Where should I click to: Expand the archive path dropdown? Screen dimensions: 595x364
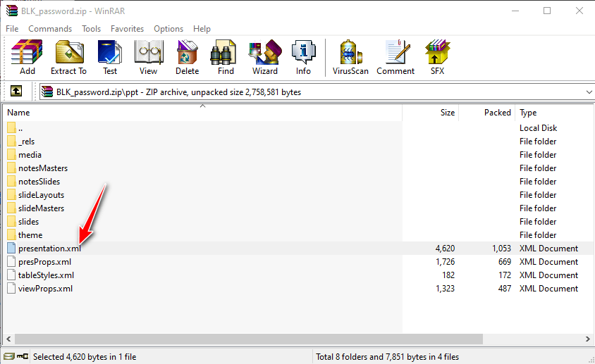pyautogui.click(x=589, y=92)
